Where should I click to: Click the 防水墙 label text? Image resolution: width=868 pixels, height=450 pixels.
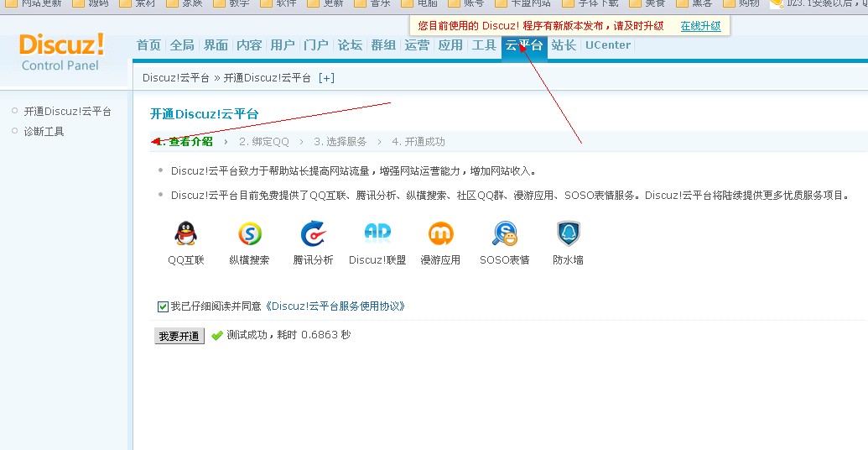pos(569,260)
